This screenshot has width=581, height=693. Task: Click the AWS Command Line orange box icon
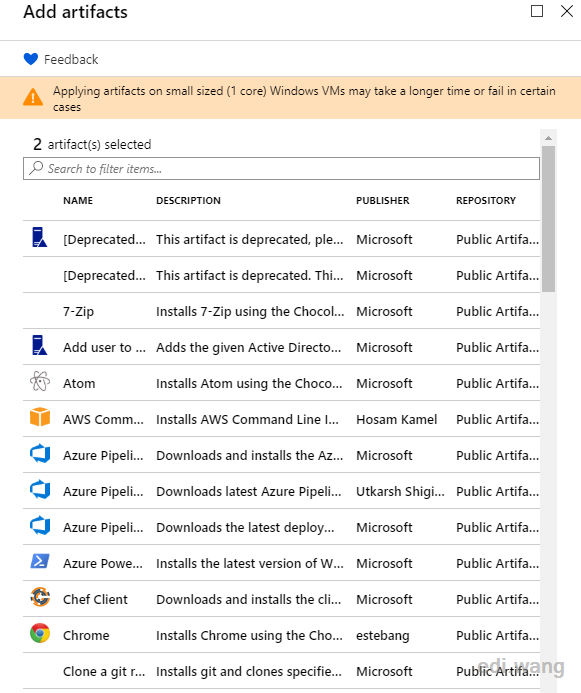(40, 418)
